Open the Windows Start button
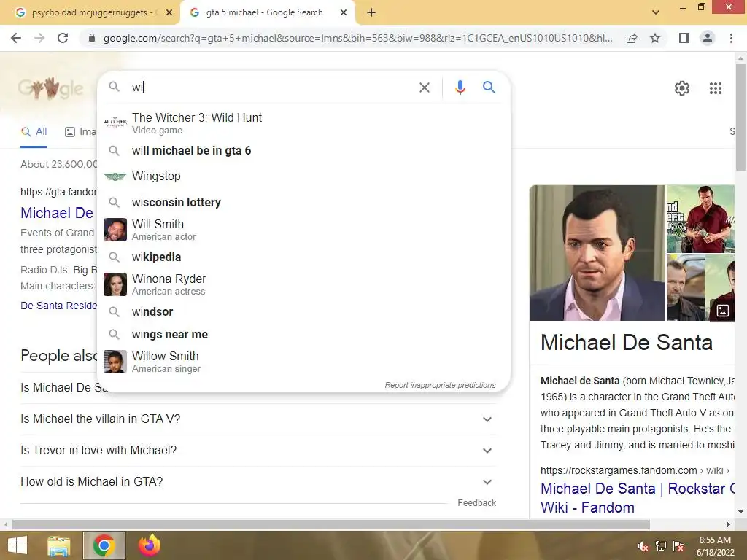 click(18, 545)
